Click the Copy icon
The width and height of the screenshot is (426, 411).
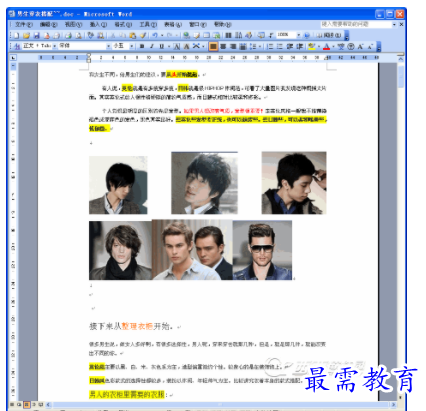click(122, 35)
